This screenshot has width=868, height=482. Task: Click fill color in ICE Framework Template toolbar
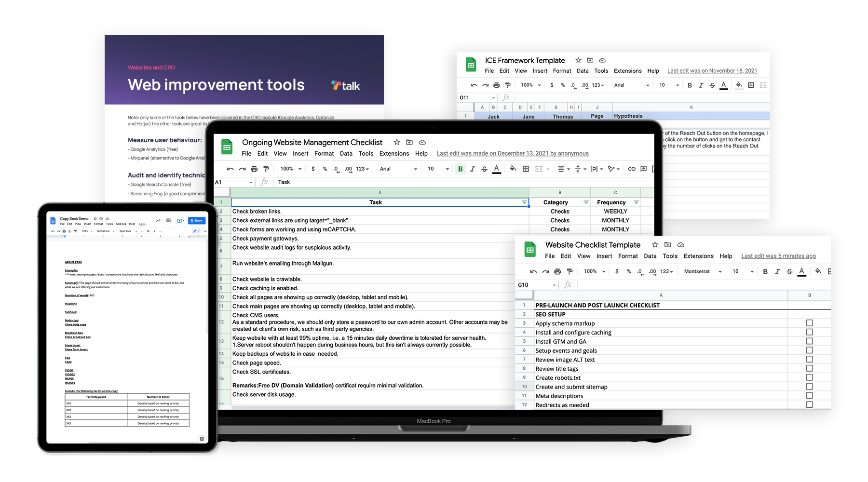click(x=739, y=85)
